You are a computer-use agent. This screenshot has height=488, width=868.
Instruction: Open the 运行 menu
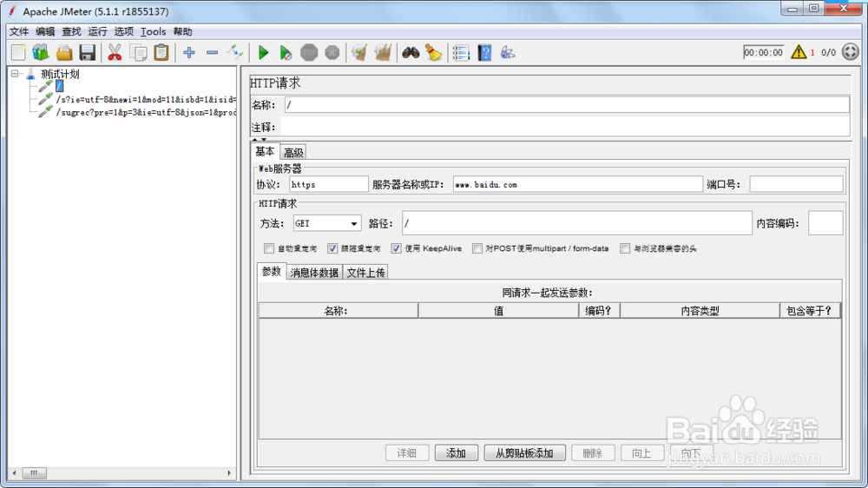click(97, 31)
